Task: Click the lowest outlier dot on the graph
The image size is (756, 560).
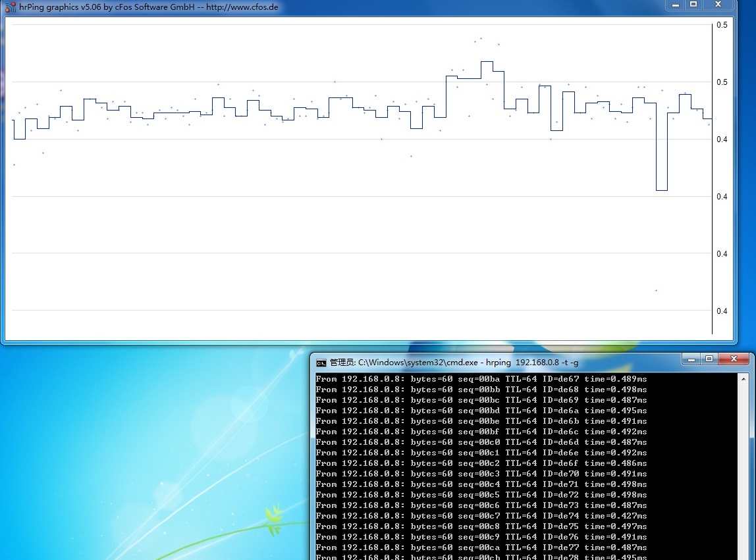Action: (656, 290)
